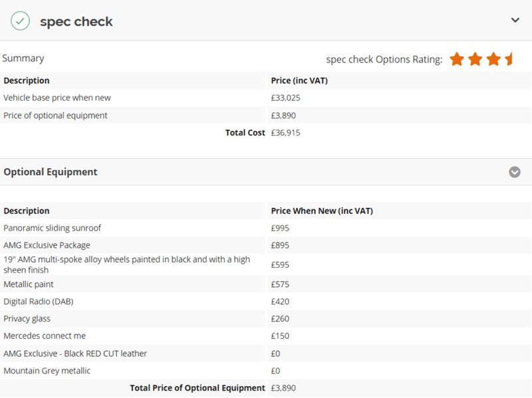
Task: Click the Price When New column header
Action: tap(322, 211)
